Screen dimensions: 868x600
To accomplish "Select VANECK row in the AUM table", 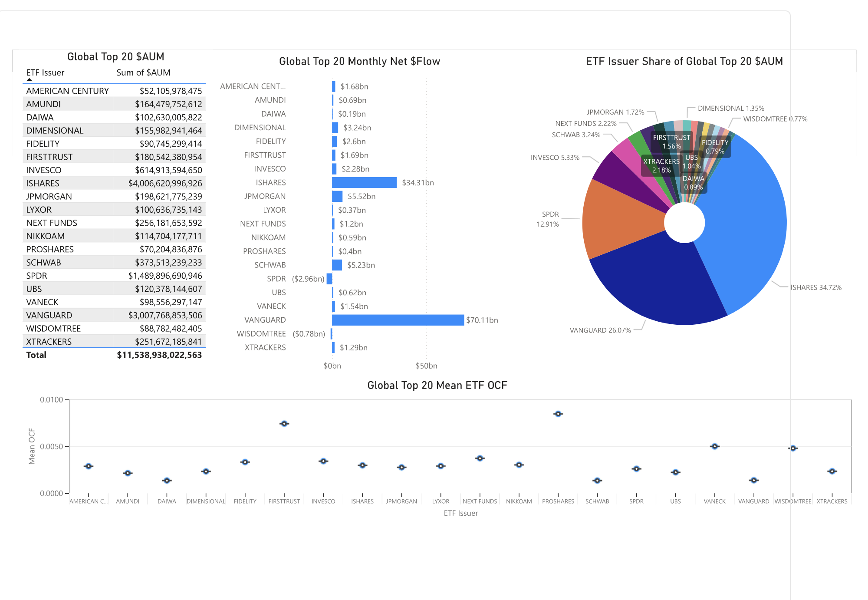I will pos(114,302).
